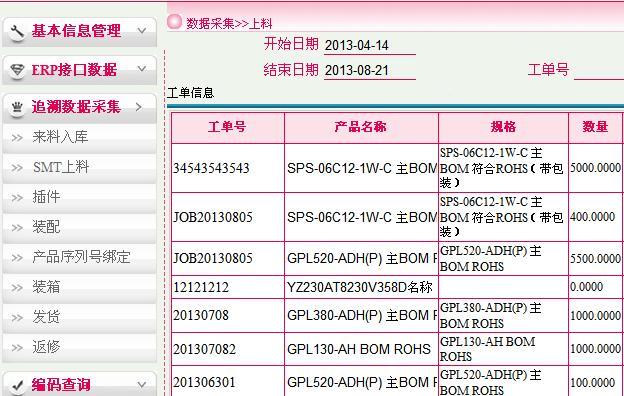Click the crown icon beside 追溯数据采集
The width and height of the screenshot is (624, 396).
[17, 107]
